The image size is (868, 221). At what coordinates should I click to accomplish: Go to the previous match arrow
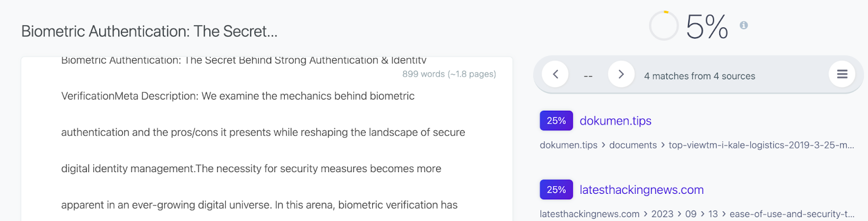pos(555,74)
